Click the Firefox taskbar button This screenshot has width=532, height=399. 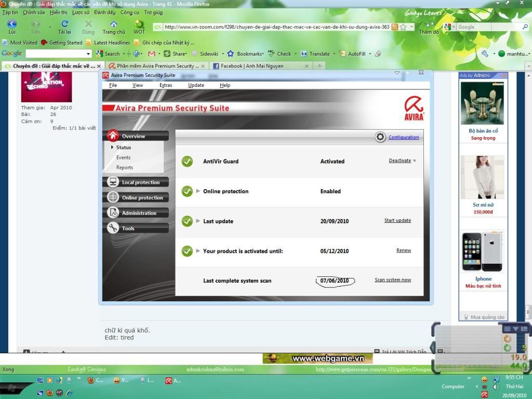click(x=96, y=381)
